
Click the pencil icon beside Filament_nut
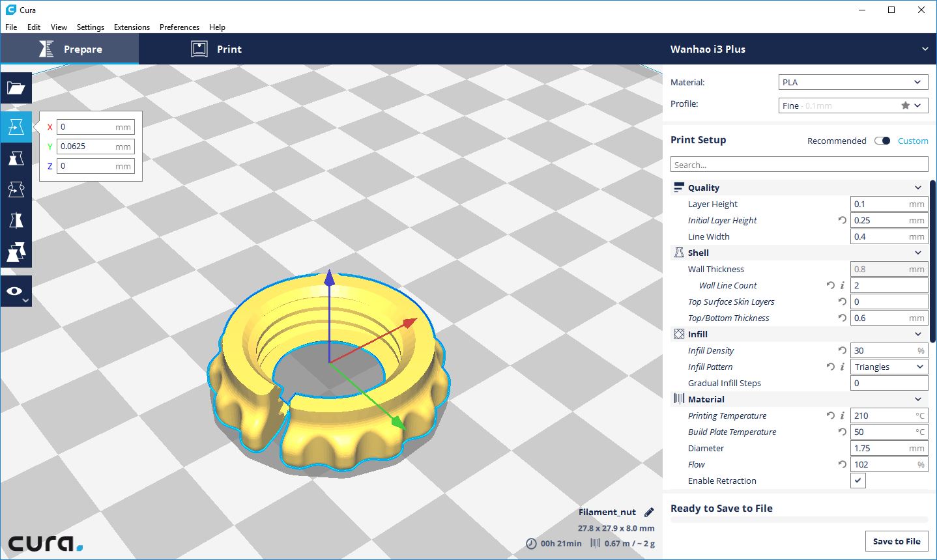point(649,512)
